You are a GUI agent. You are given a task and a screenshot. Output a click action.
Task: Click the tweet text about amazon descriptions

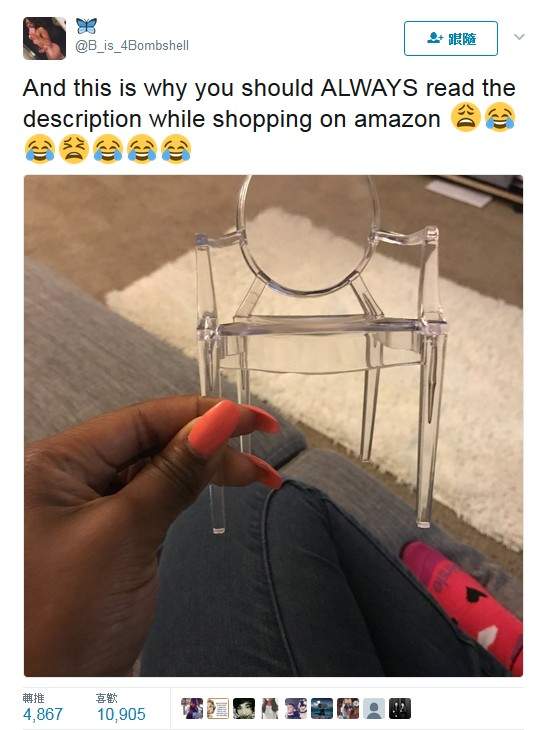(x=269, y=120)
